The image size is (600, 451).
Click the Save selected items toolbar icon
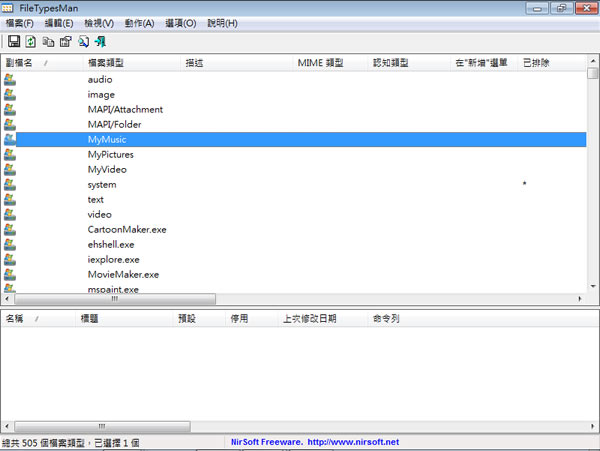[14, 41]
